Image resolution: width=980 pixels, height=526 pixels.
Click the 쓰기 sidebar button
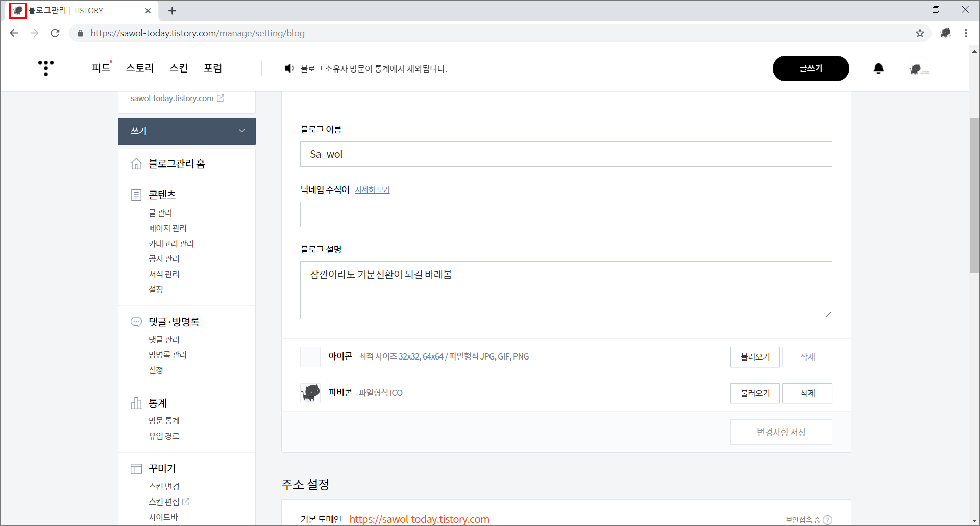174,131
